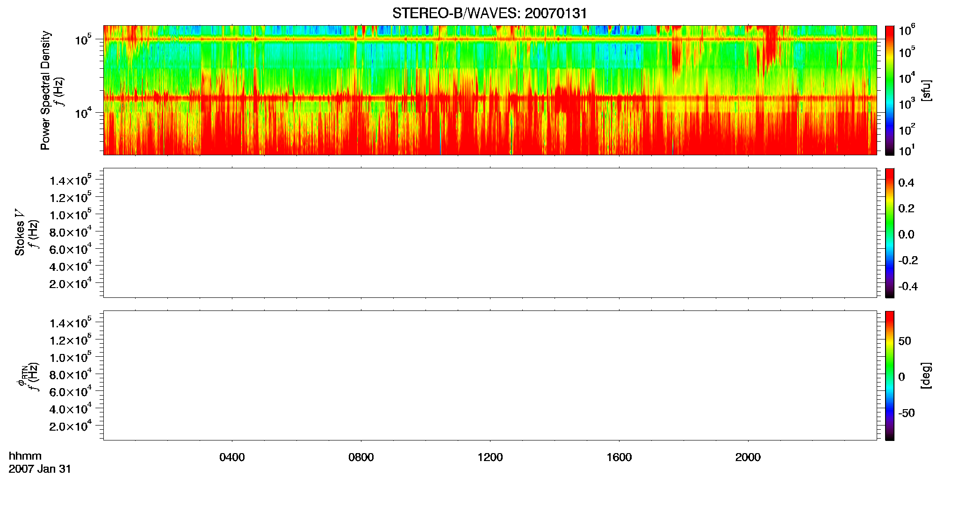Click the 2.0×10^4 tick in Stokes V panel
The width and height of the screenshot is (980, 505).
pos(71,283)
